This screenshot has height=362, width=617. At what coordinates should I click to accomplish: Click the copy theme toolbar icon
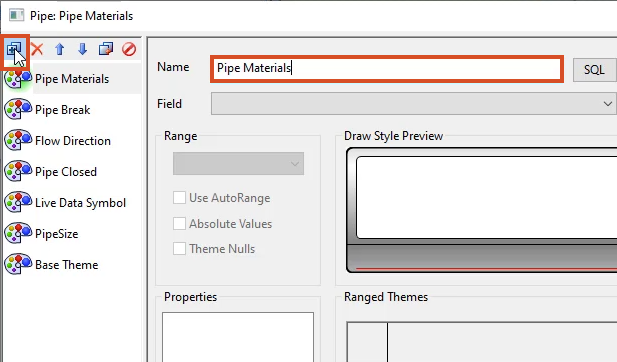(x=105, y=49)
